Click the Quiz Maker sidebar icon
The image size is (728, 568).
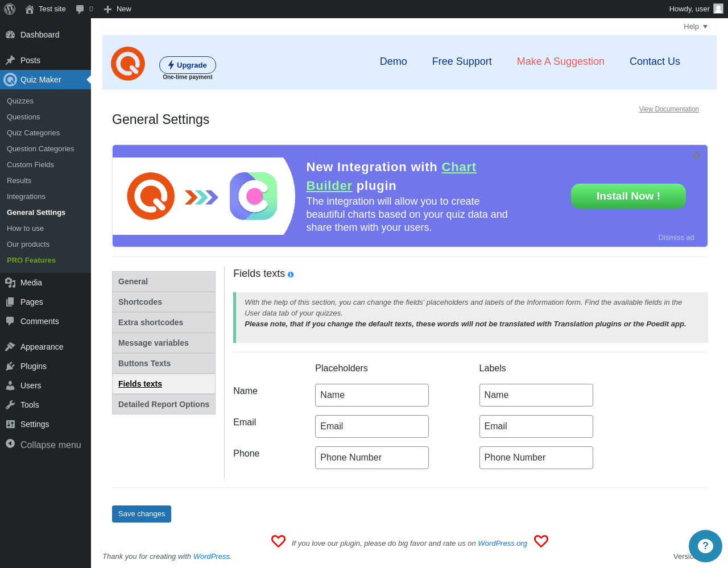(x=10, y=80)
